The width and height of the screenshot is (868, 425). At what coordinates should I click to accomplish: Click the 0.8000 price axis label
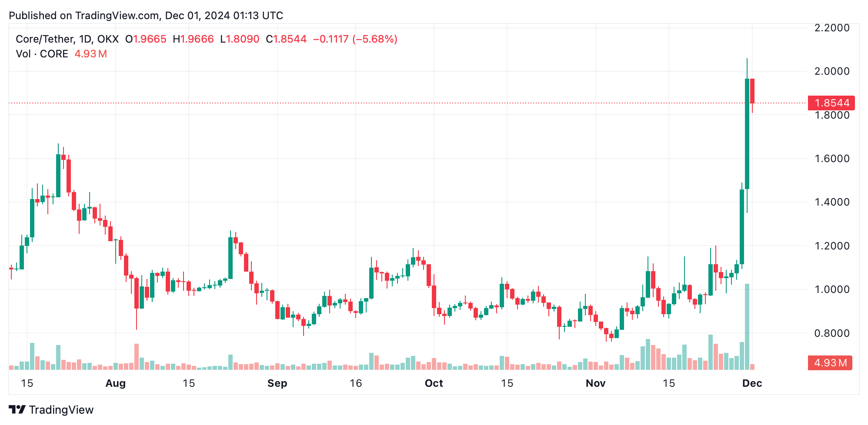[x=832, y=333]
